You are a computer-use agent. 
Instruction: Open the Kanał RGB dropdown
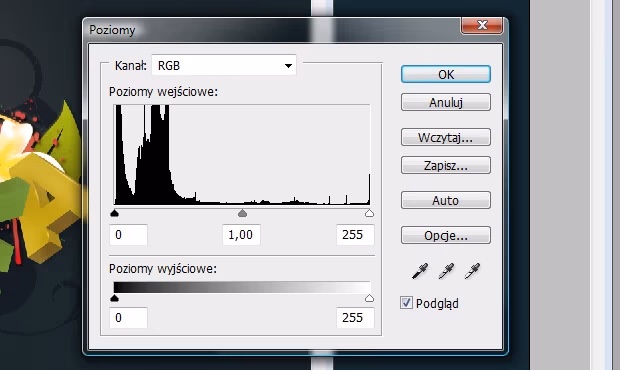224,65
